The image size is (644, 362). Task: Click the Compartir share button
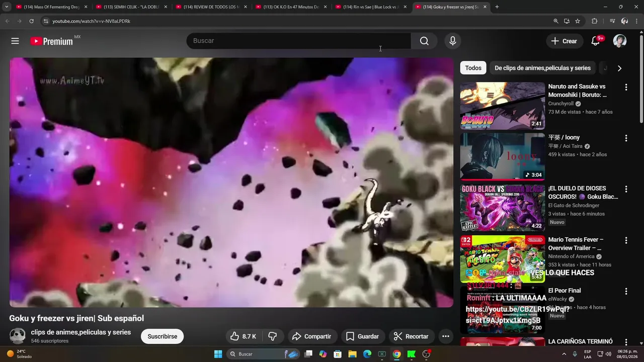click(311, 336)
